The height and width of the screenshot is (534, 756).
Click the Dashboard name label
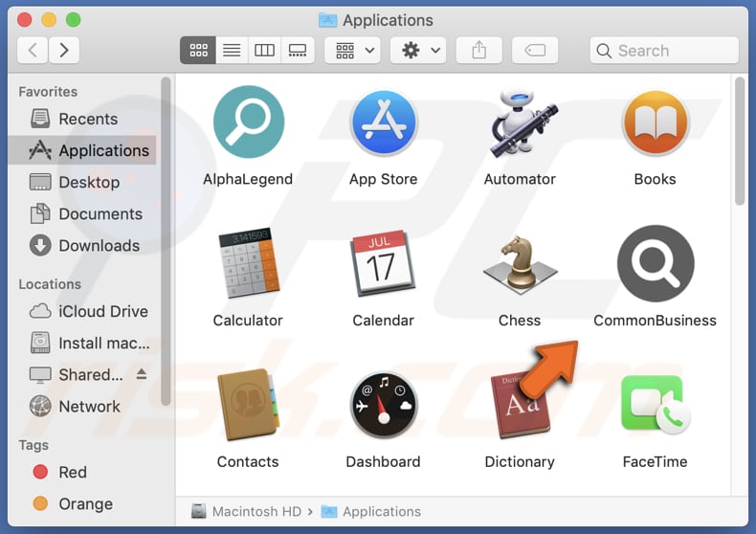click(384, 461)
